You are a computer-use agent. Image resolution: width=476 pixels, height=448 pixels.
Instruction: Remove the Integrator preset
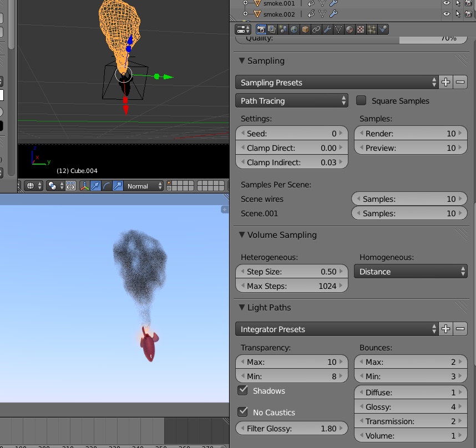pos(460,329)
